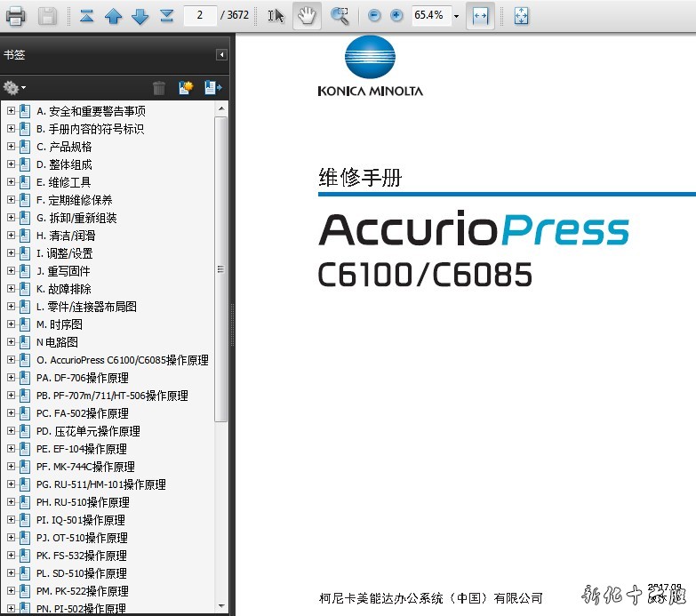Open bookmark 'N 电路图'
The image size is (696, 616).
coord(57,342)
